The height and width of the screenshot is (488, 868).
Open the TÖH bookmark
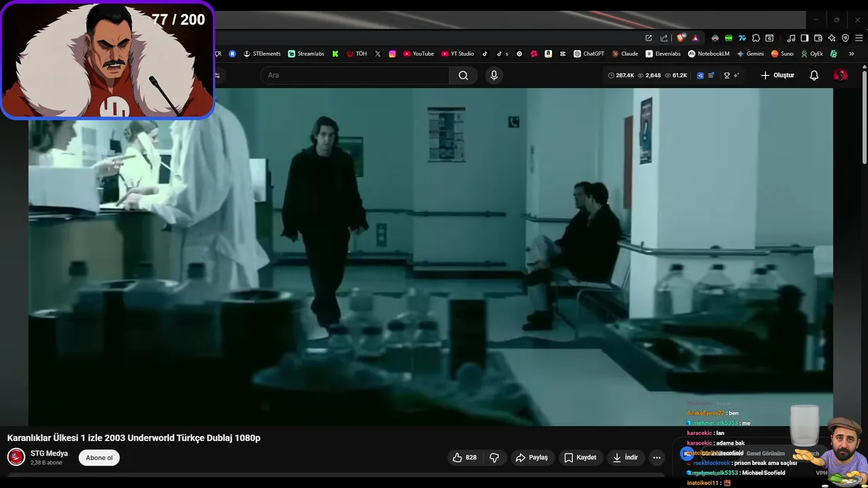(357, 54)
